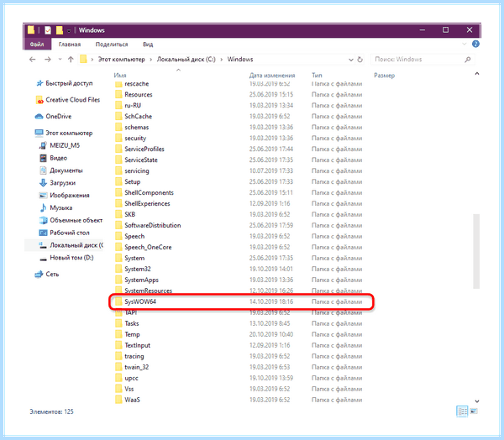Image resolution: width=504 pixels, height=440 pixels.
Task: Click New Folder icon in title bar
Action: click(59, 30)
